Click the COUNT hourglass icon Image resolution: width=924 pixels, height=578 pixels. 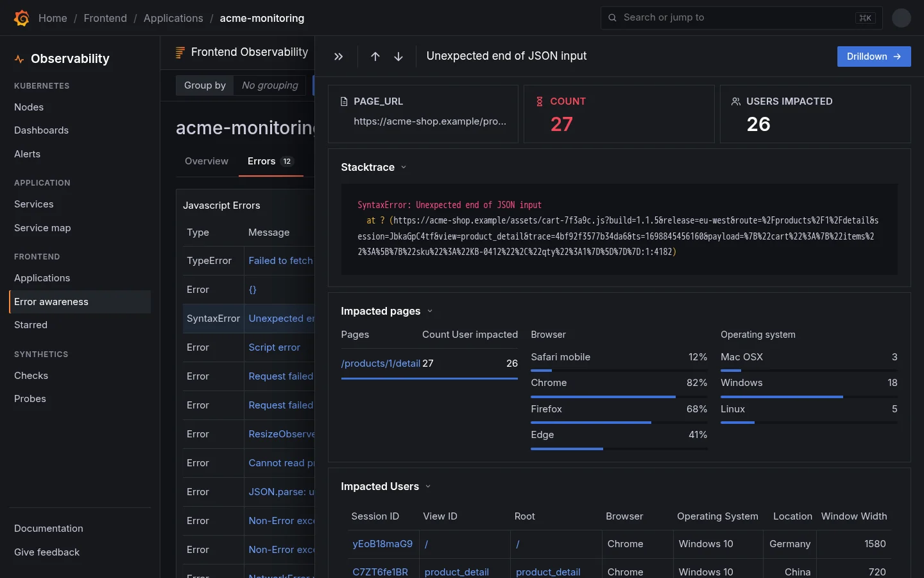click(x=540, y=101)
